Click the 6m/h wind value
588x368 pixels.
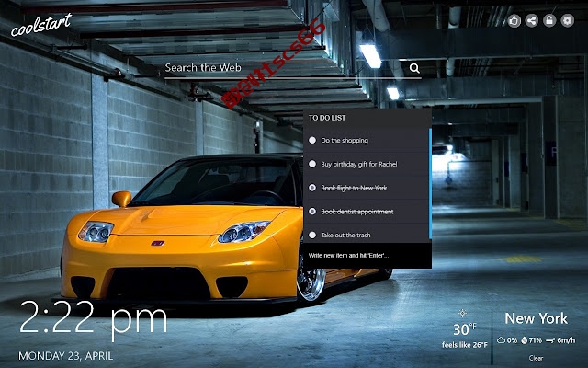click(x=566, y=340)
